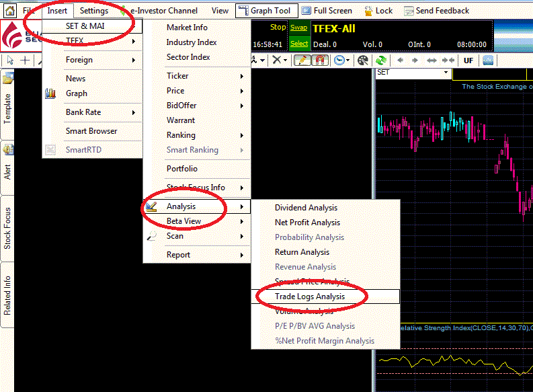Click the Swap link
Screen dimensions: 533x392
(299, 28)
